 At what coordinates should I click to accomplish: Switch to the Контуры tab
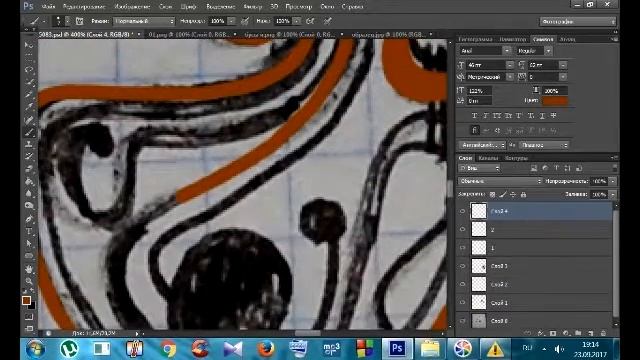(517, 158)
